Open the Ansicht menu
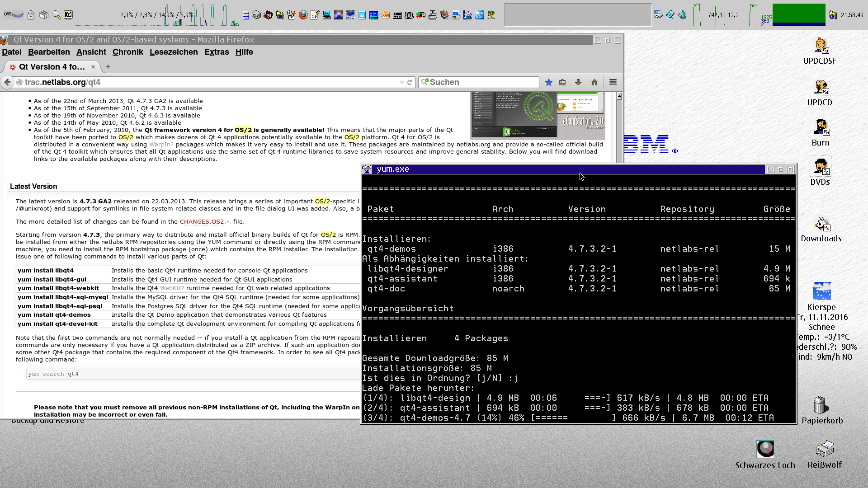The width and height of the screenshot is (868, 488). [x=91, y=52]
